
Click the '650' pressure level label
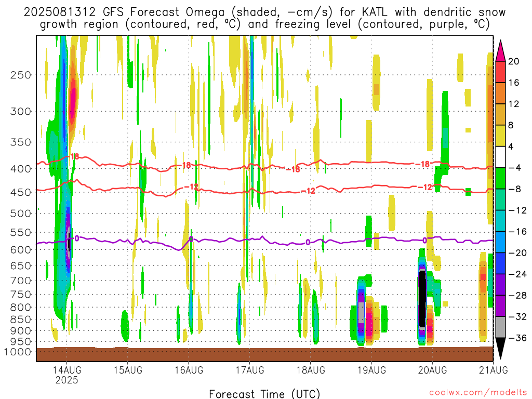pos(21,266)
